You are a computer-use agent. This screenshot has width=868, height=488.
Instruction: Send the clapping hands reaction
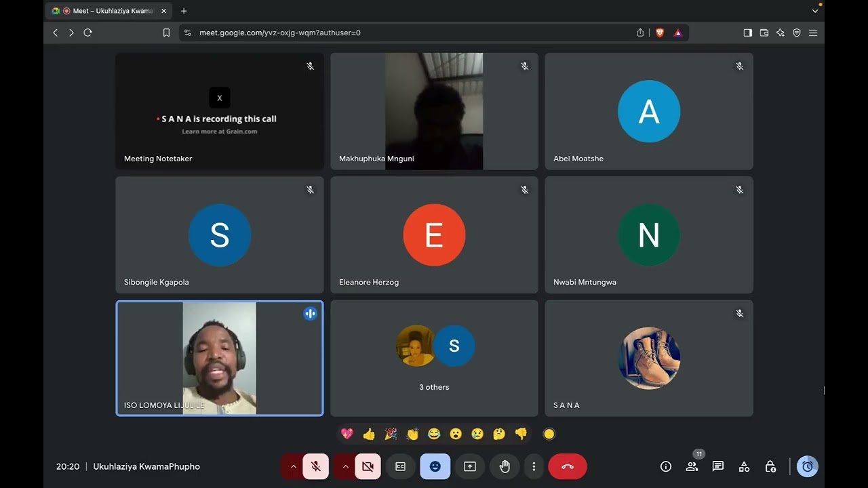(x=412, y=434)
